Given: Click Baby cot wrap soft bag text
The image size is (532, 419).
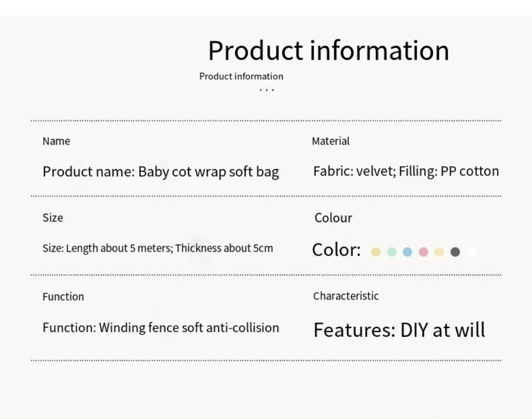Looking at the screenshot, I should pos(208,172).
